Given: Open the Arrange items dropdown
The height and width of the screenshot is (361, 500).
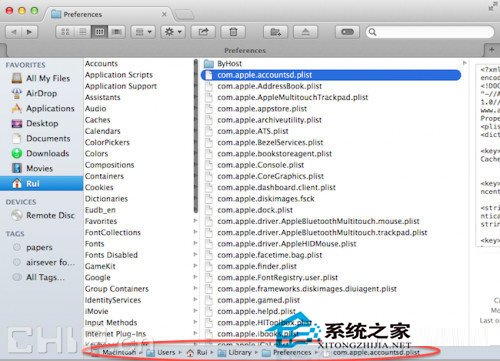Looking at the screenshot, I should tap(143, 32).
